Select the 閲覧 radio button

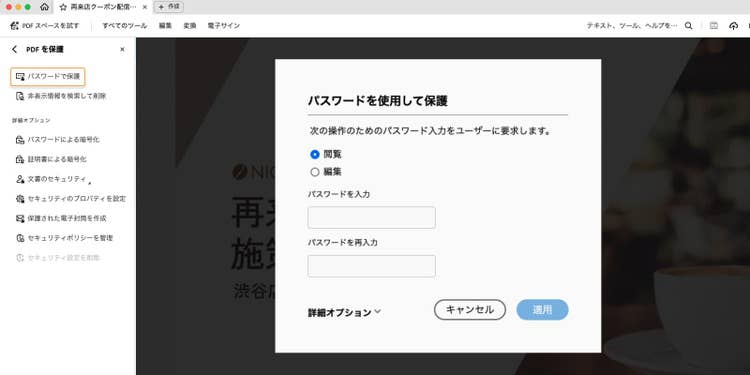[x=315, y=154]
